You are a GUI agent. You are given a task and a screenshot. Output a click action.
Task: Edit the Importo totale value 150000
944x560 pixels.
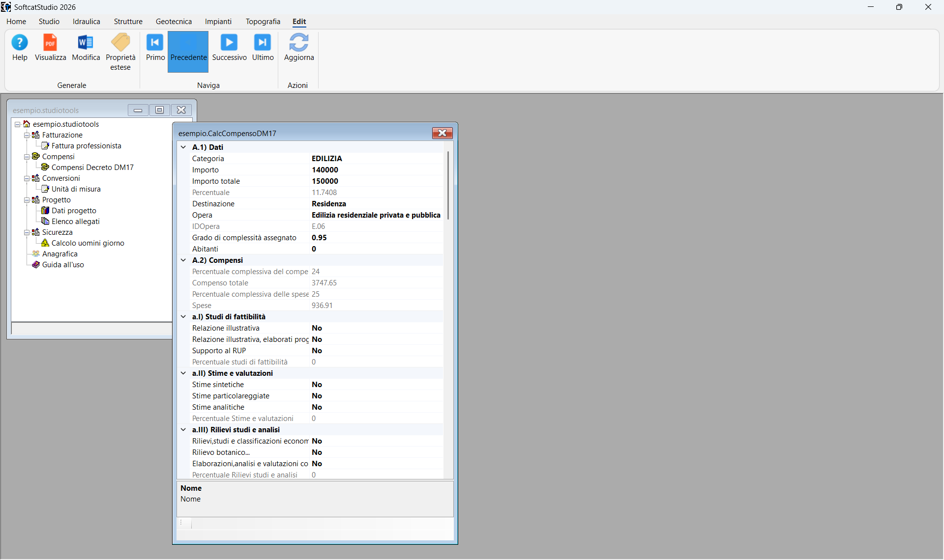pos(376,181)
